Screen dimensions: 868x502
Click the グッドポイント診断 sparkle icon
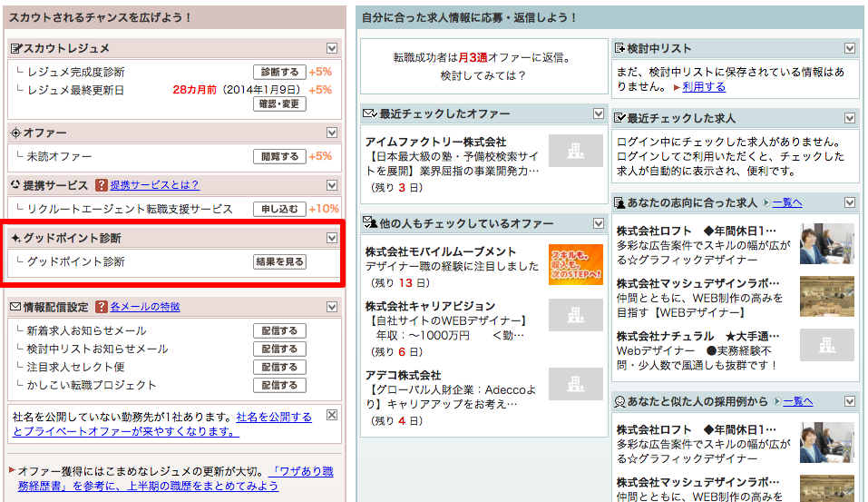[x=16, y=238]
